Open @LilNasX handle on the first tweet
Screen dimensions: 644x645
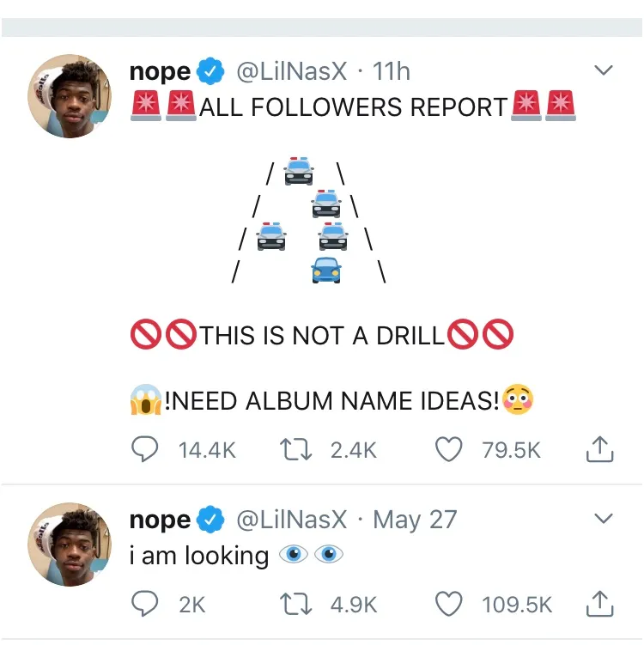(x=291, y=72)
